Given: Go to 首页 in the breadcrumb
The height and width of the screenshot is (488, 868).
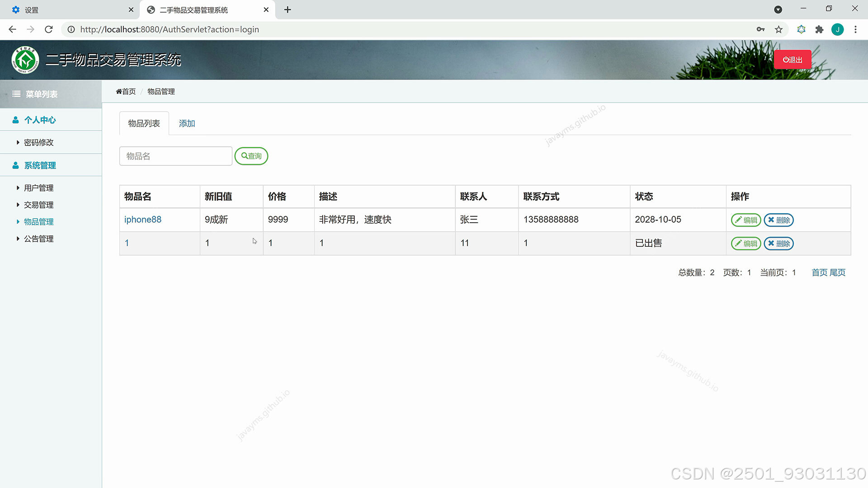Looking at the screenshot, I should [126, 91].
